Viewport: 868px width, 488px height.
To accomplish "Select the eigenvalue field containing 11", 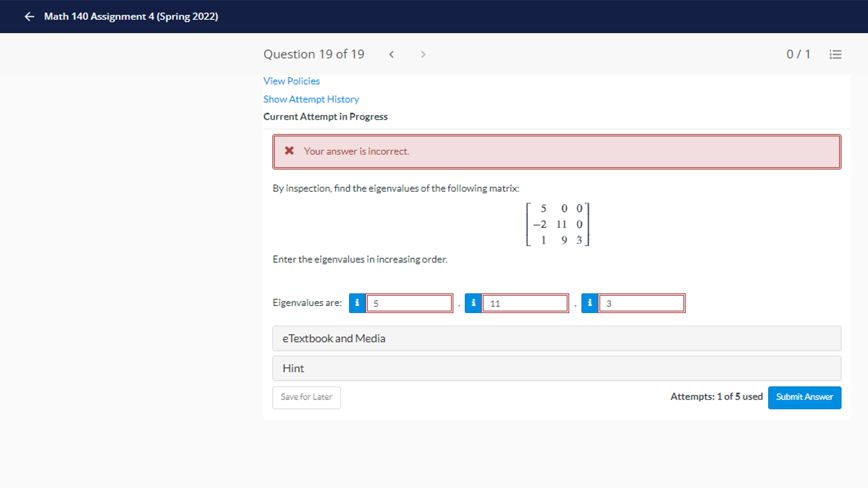I will pyautogui.click(x=525, y=303).
